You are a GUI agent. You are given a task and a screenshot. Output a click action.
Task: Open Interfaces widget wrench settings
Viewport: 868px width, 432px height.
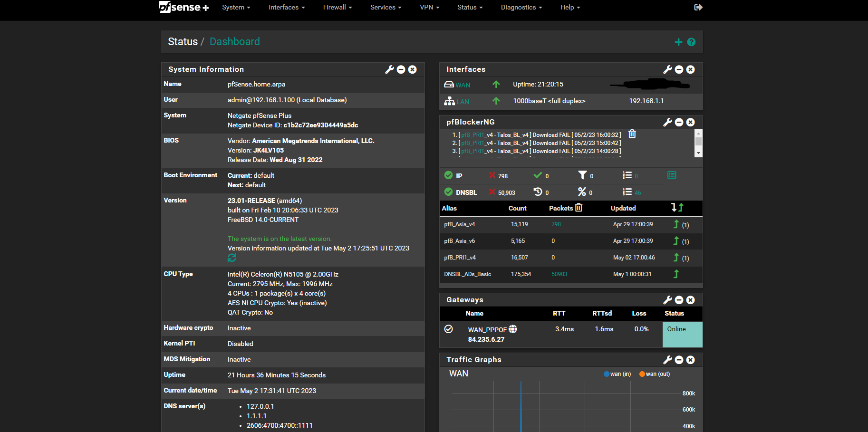[667, 69]
